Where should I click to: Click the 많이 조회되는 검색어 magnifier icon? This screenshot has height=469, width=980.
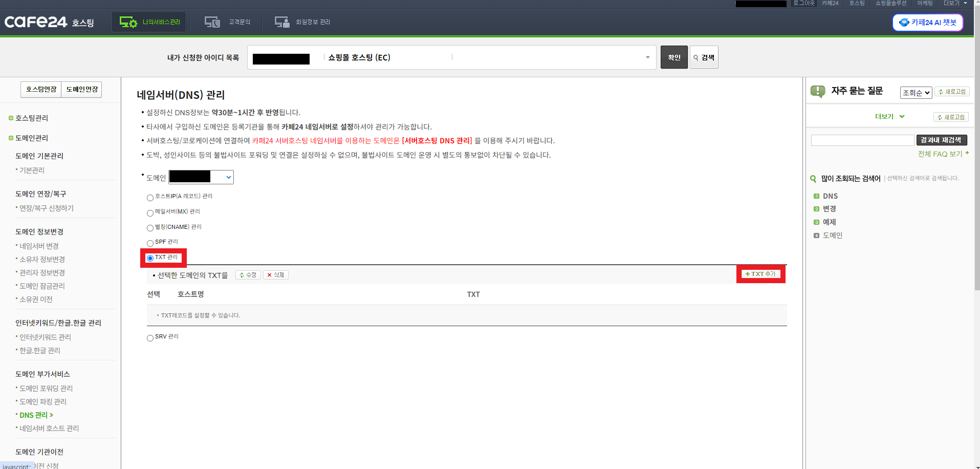pyautogui.click(x=813, y=179)
